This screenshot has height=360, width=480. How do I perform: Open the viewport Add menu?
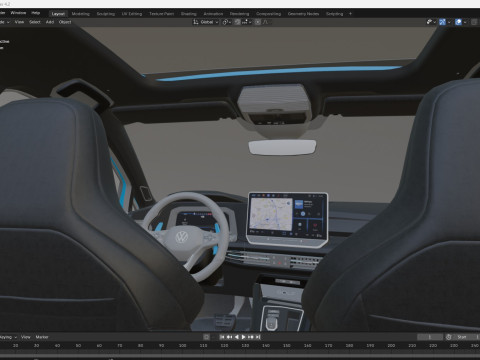pyautogui.click(x=50, y=22)
